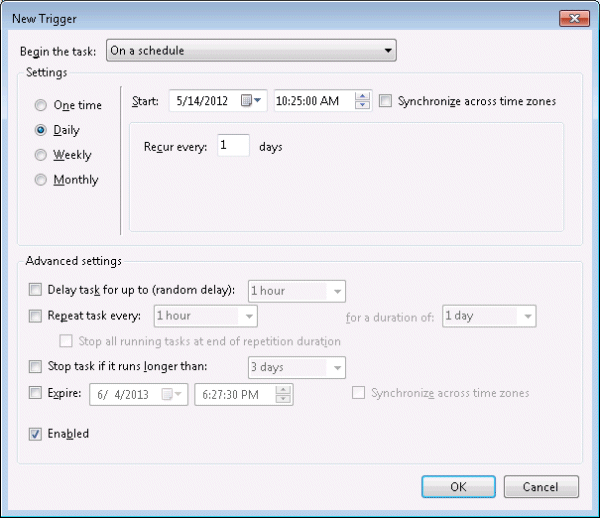Image resolution: width=600 pixels, height=518 pixels.
Task: Open the for a duration of 1 day dropdown
Action: coord(489,316)
